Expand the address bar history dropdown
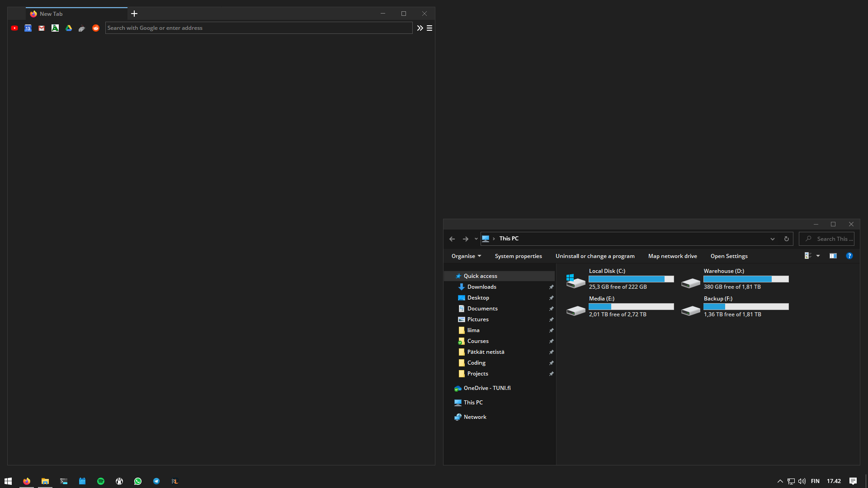Screen dimensions: 868x488 [x=773, y=239]
